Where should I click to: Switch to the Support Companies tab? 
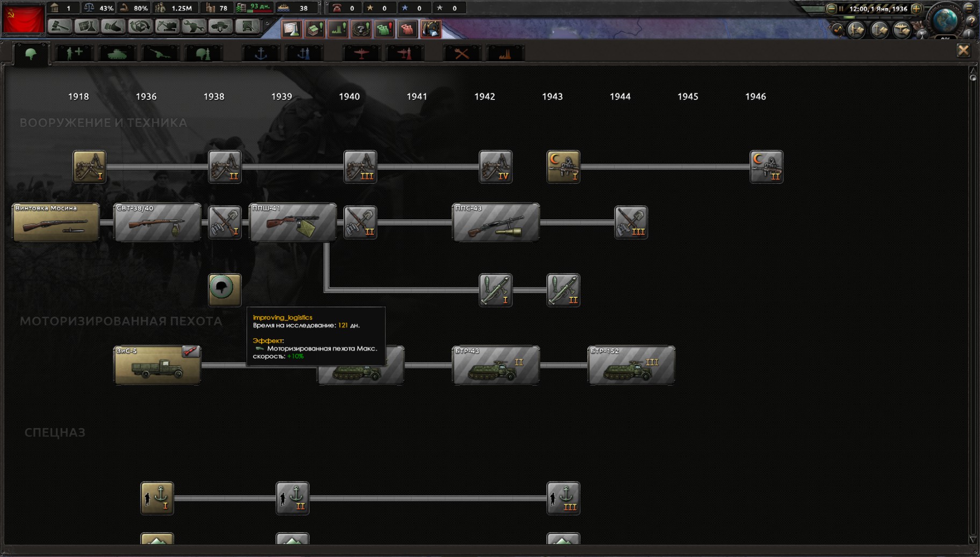tap(74, 54)
